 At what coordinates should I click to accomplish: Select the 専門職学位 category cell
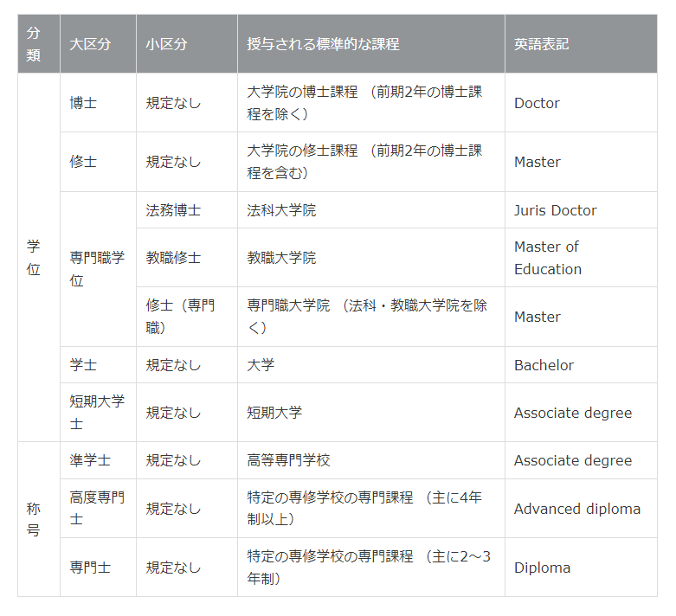click(96, 269)
